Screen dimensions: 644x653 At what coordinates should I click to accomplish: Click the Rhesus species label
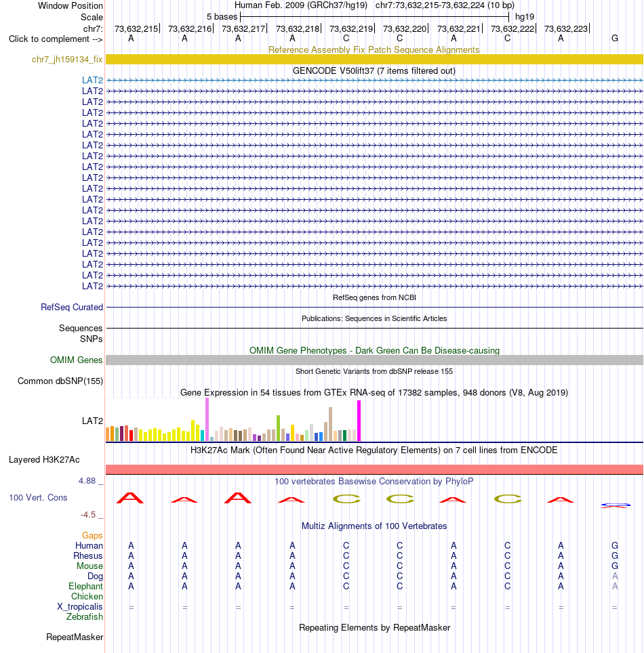tap(88, 556)
